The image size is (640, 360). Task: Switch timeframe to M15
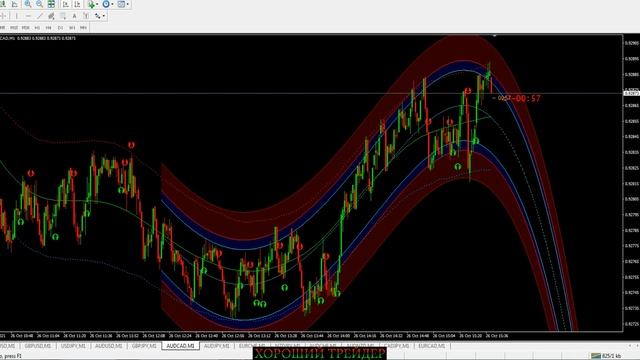pyautogui.click(x=14, y=28)
